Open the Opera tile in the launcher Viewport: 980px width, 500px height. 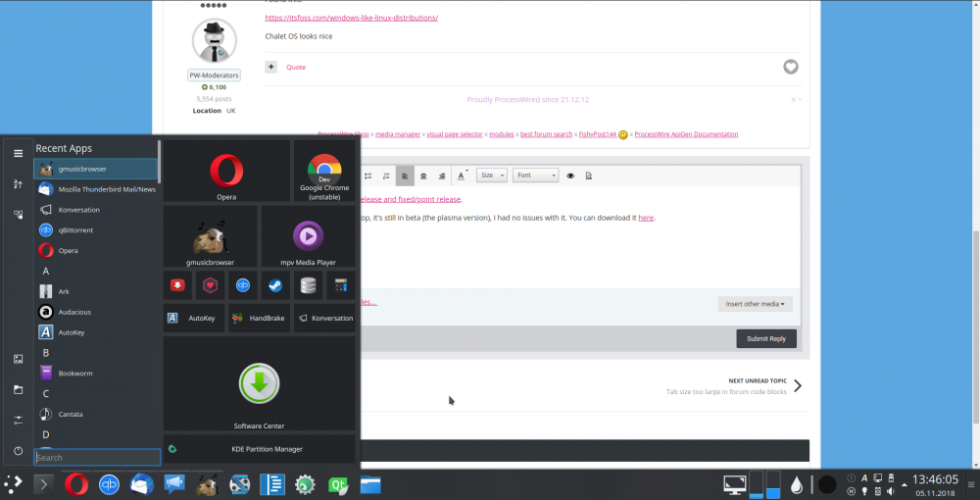pyautogui.click(x=226, y=172)
